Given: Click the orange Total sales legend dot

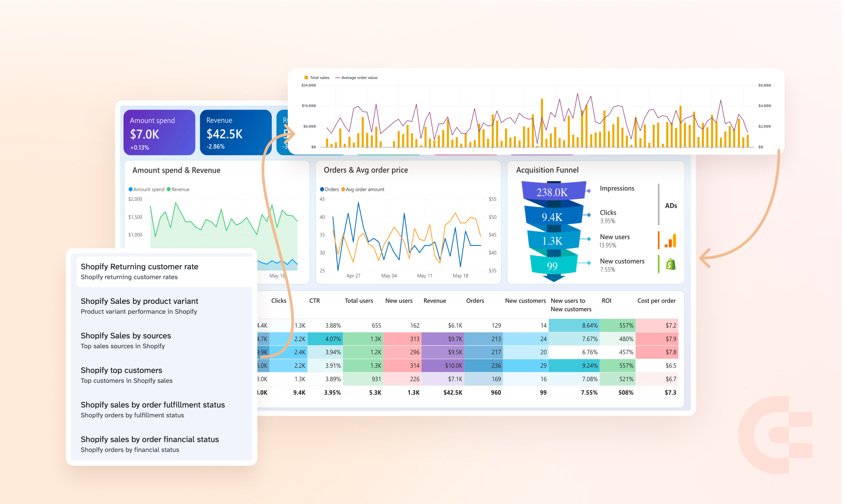Looking at the screenshot, I should click(306, 77).
